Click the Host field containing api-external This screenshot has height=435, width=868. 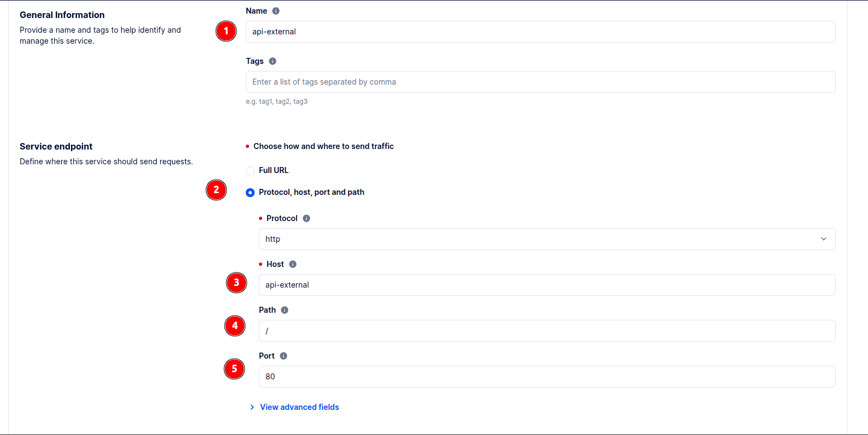click(547, 285)
